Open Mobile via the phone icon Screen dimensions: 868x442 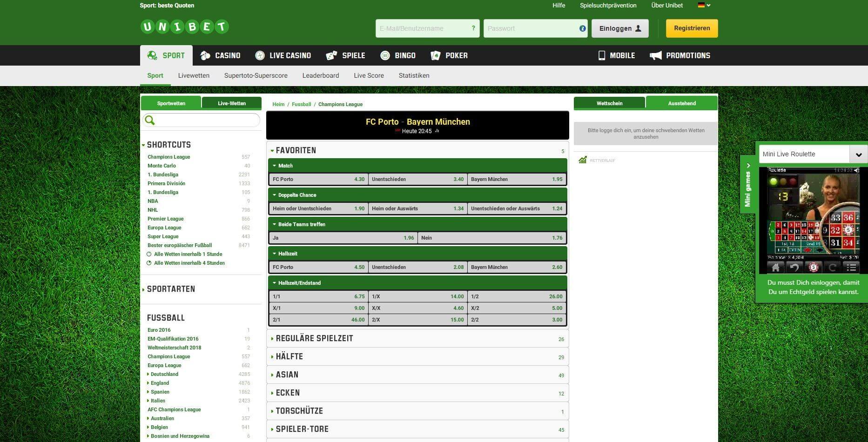point(601,55)
